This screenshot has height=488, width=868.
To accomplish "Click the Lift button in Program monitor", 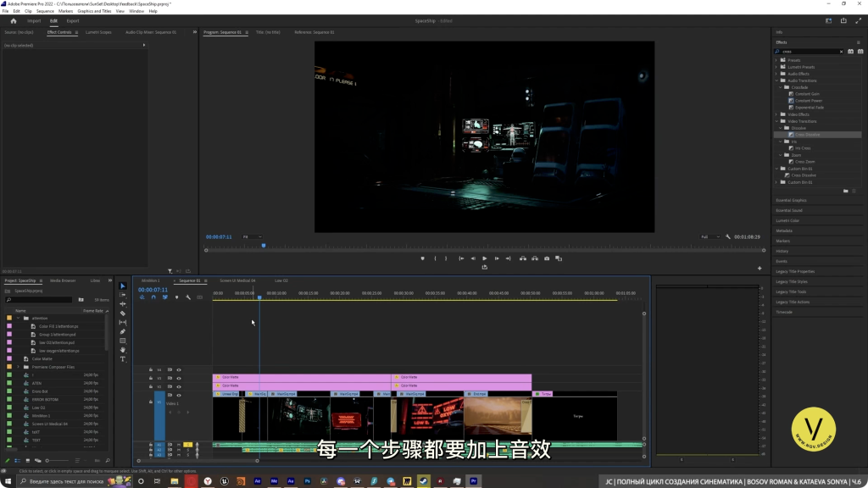I will tap(522, 258).
